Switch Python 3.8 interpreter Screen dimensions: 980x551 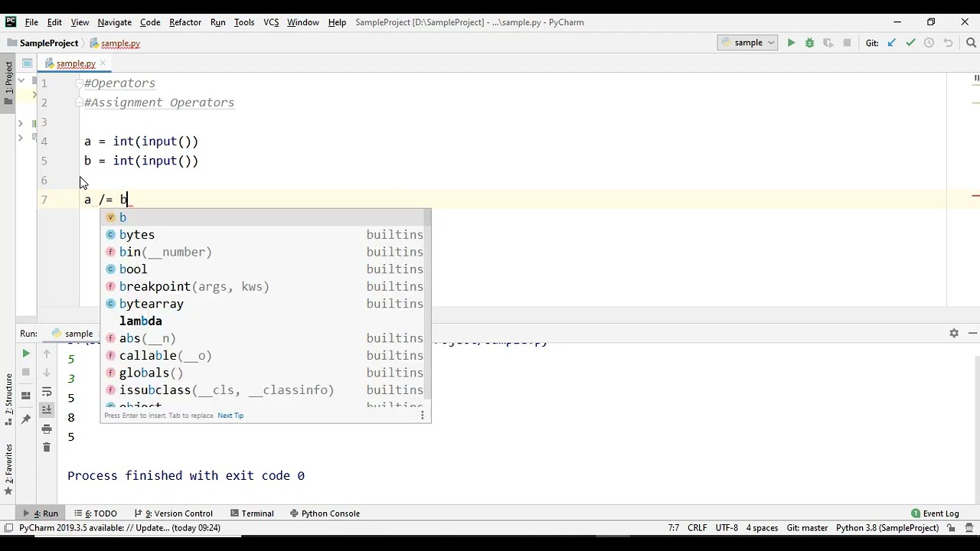[887, 528]
